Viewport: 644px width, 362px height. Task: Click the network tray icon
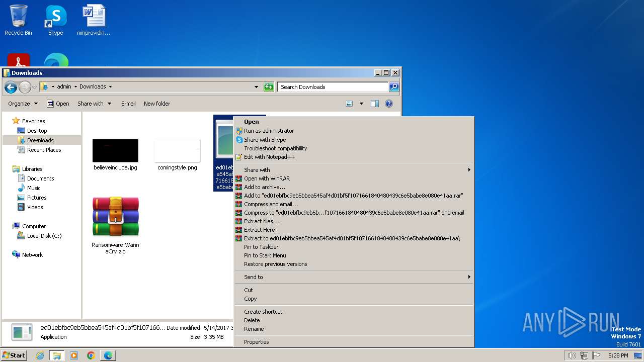pyautogui.click(x=584, y=355)
